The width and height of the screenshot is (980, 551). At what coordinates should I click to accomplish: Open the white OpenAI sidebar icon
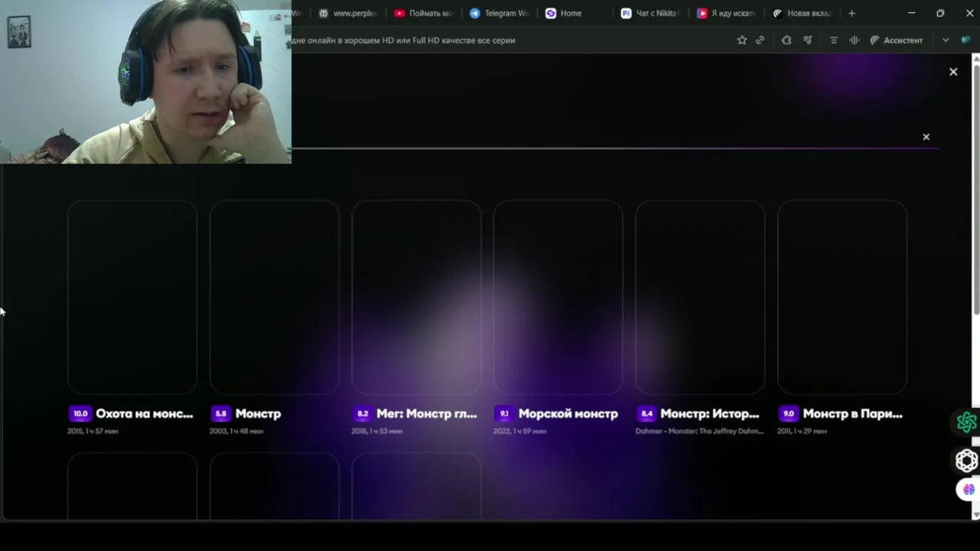pos(966,461)
